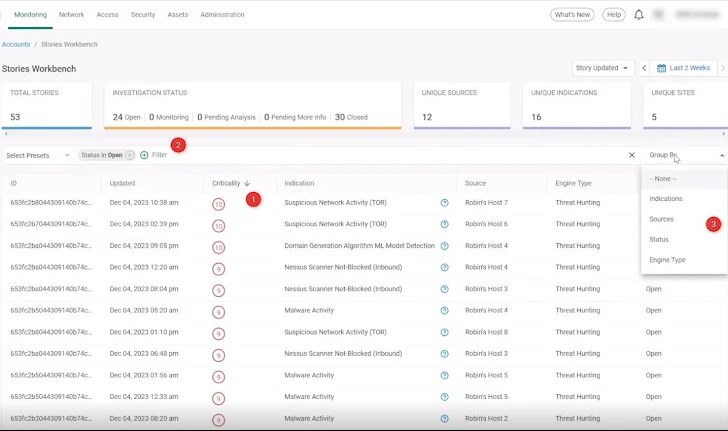Click the plus icon to add filter

(x=144, y=155)
